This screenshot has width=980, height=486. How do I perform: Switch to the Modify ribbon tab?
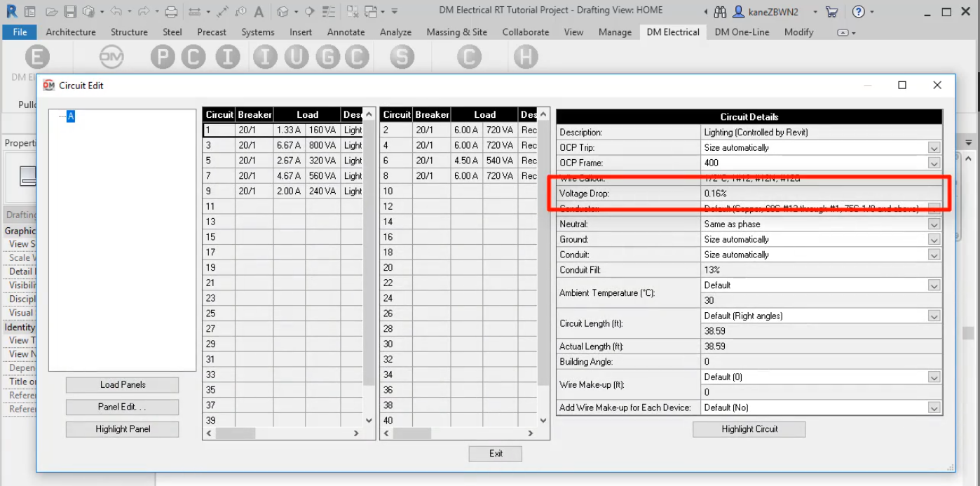pyautogui.click(x=799, y=32)
